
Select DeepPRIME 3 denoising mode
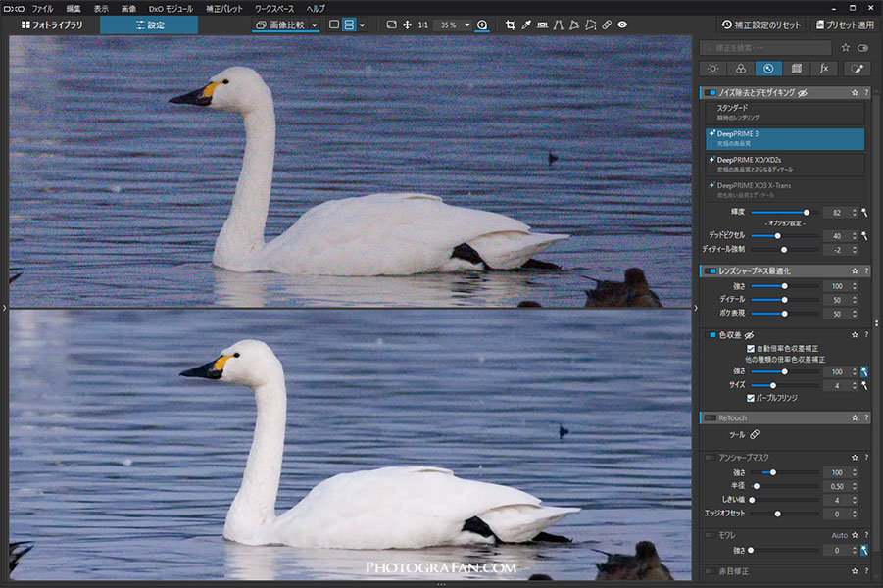coord(785,138)
